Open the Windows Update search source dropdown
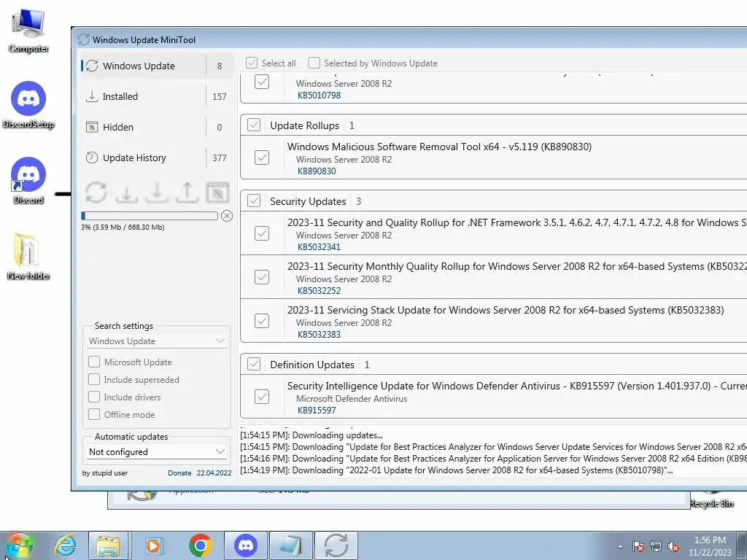This screenshot has width=747, height=560. [x=157, y=341]
